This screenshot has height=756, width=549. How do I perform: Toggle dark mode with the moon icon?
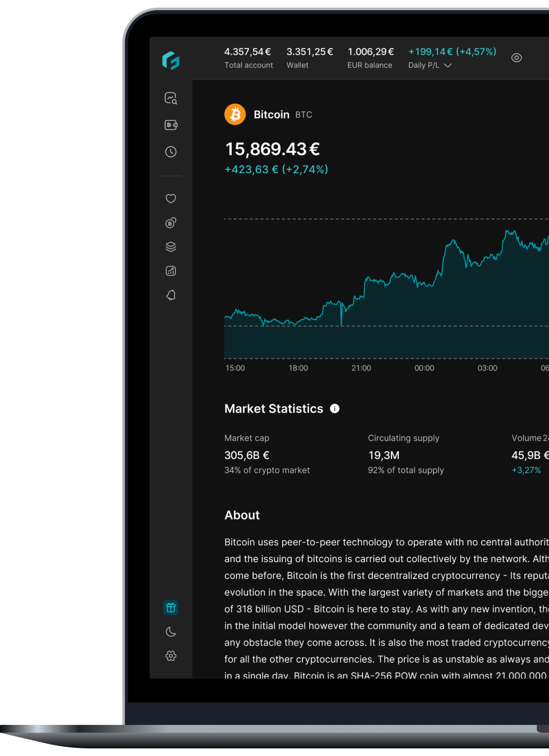(171, 632)
